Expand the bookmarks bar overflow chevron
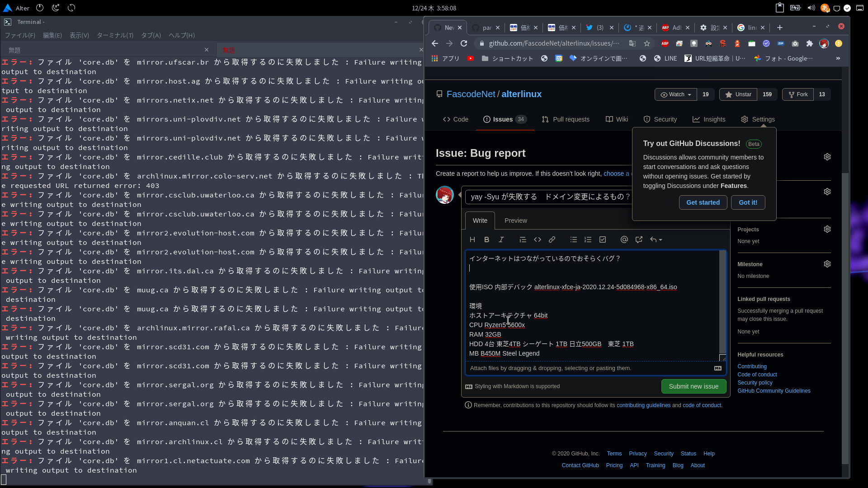Viewport: 868px width, 488px height. (839, 58)
